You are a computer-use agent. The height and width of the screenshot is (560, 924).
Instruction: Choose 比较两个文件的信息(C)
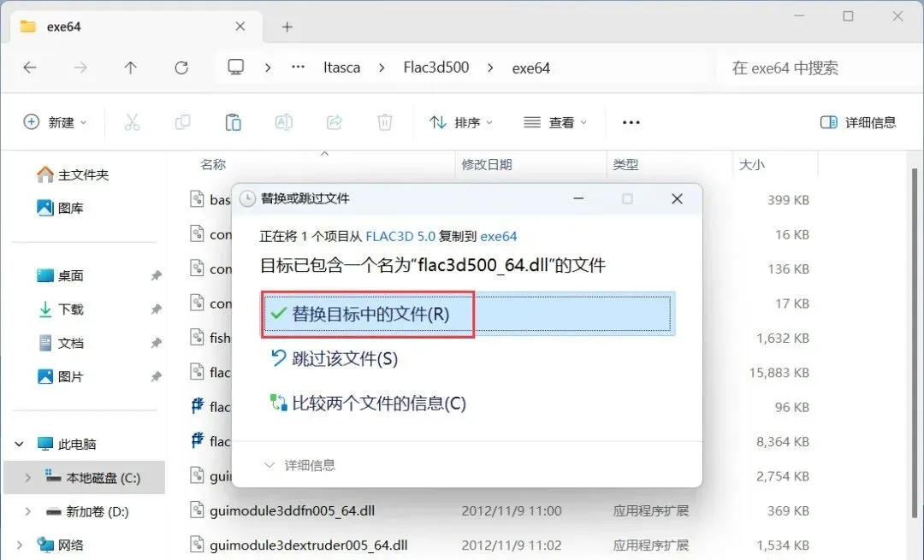tap(368, 404)
